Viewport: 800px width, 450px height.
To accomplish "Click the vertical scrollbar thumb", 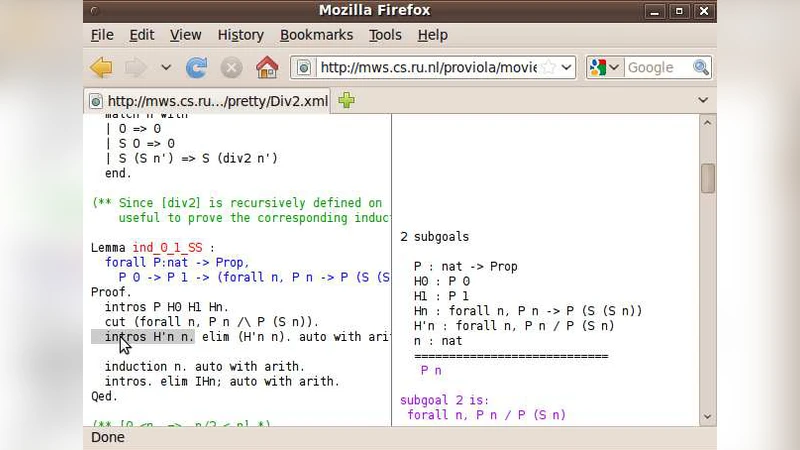I will 707,178.
